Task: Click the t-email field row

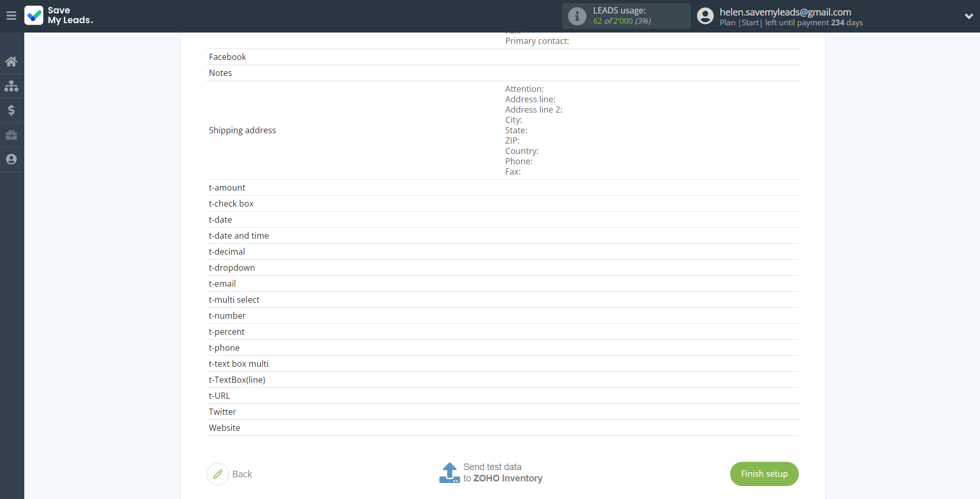Action: click(503, 284)
